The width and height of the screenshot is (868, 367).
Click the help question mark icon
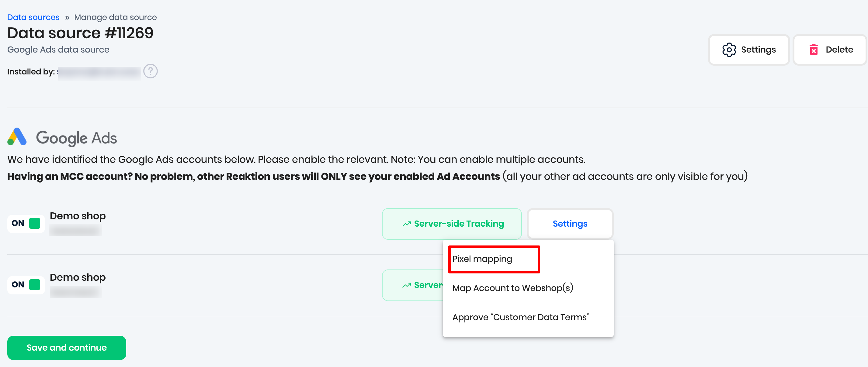tap(150, 71)
